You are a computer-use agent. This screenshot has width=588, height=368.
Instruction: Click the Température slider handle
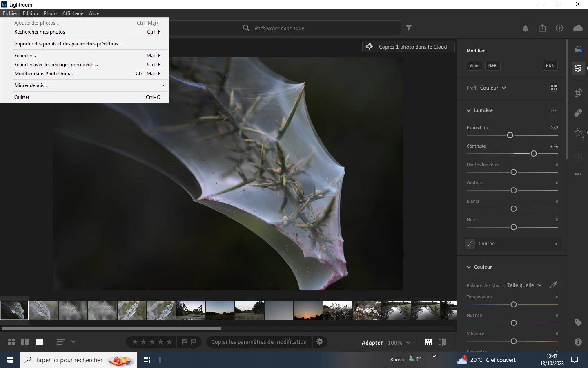tap(514, 305)
